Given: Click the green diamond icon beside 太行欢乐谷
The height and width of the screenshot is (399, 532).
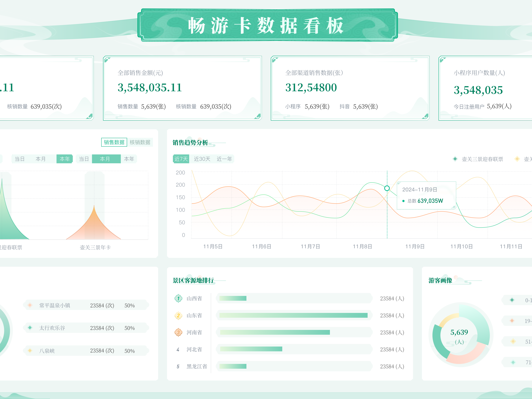Looking at the screenshot, I should click(x=30, y=328).
